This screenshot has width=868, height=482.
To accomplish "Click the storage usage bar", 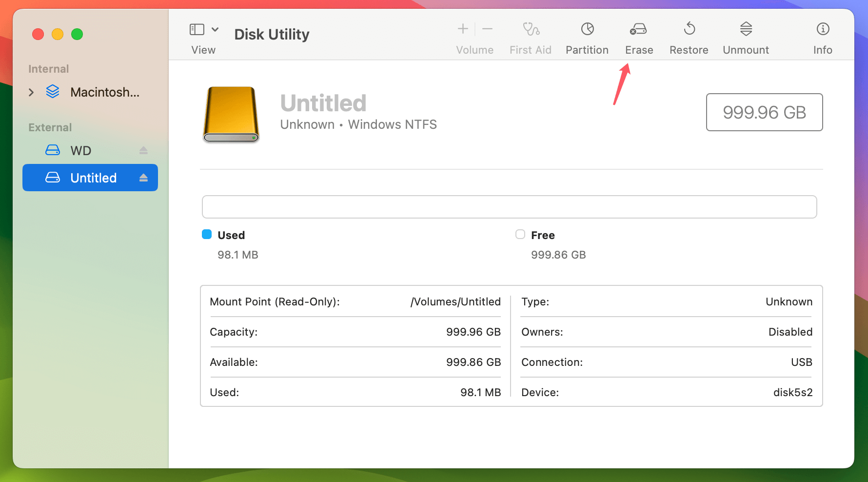I will pos(510,206).
